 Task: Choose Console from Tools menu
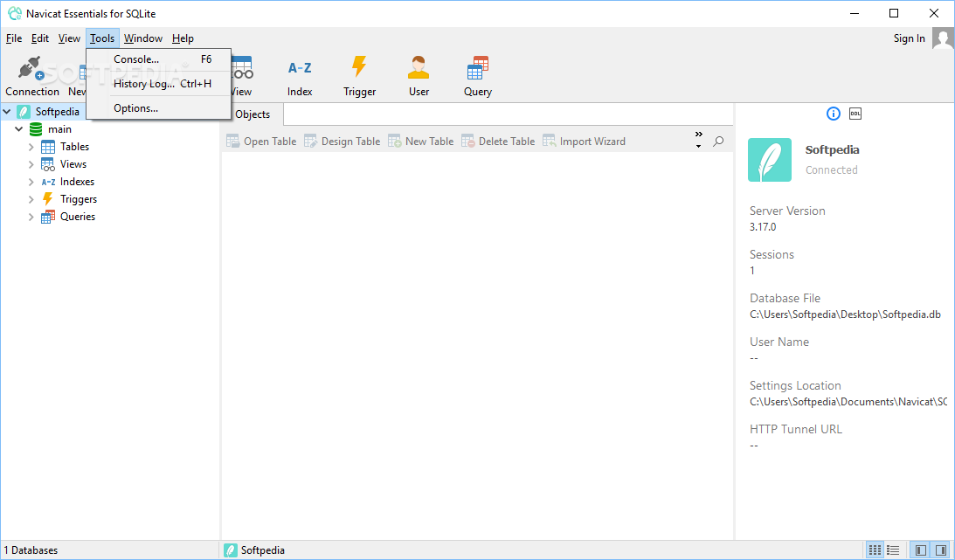(x=160, y=59)
